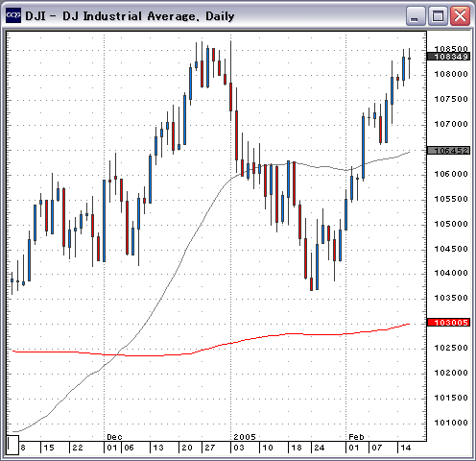Image resolution: width=476 pixels, height=461 pixels.
Task: Click the date label 07 on time axis
Action: pos(377,448)
